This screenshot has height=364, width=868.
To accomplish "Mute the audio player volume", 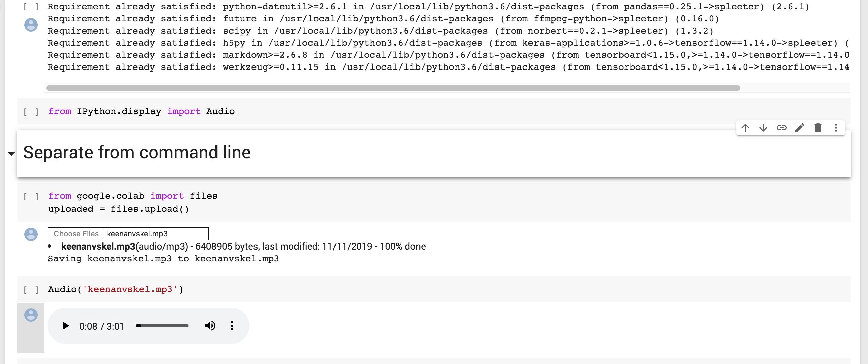I will pos(210,325).
